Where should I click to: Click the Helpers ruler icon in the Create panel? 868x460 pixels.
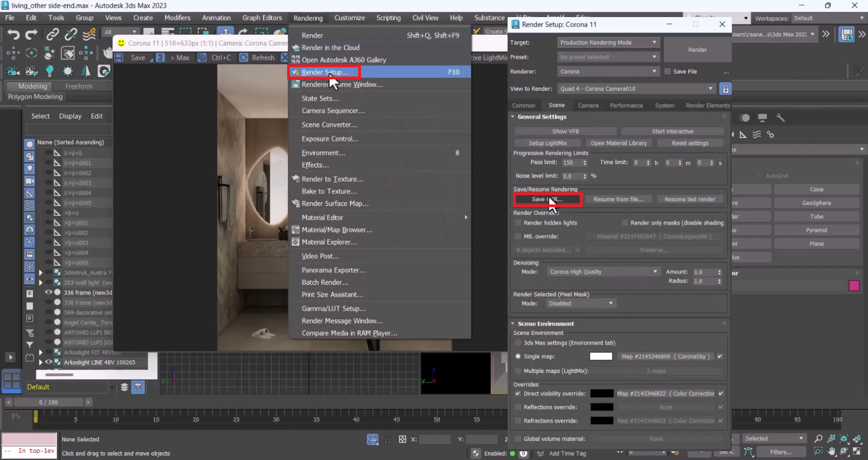click(743, 134)
